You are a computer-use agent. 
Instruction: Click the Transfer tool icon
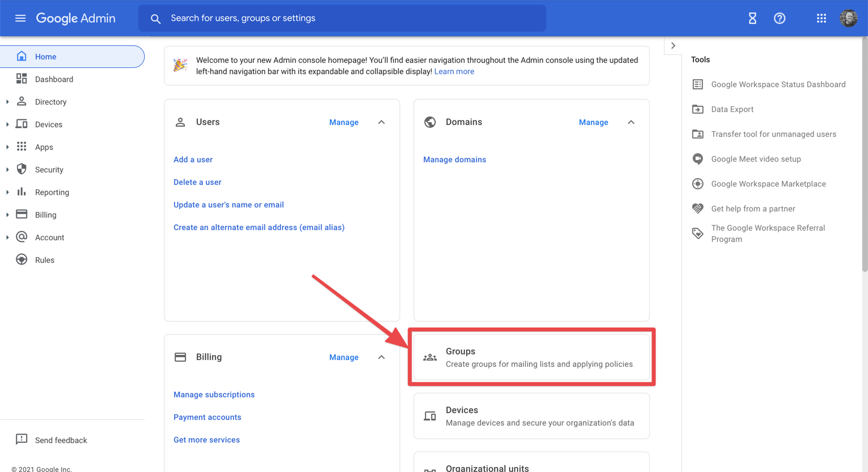(x=698, y=134)
